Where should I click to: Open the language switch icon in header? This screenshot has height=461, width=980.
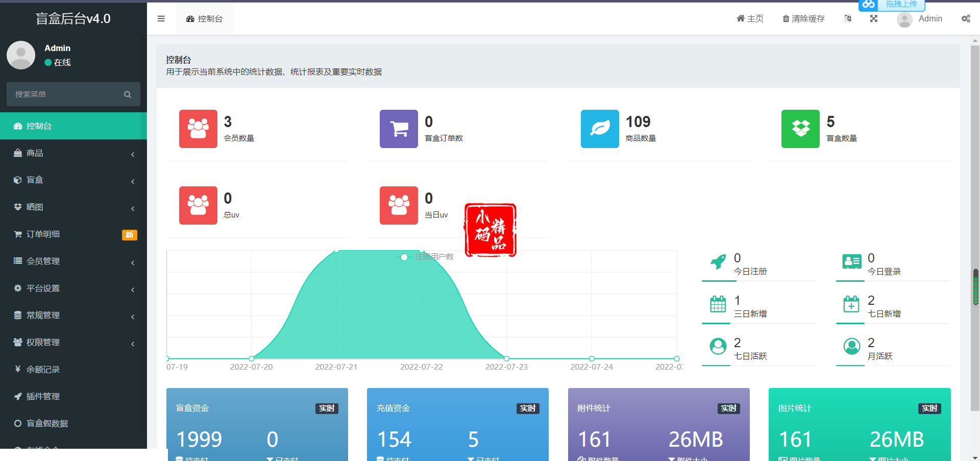(x=848, y=19)
